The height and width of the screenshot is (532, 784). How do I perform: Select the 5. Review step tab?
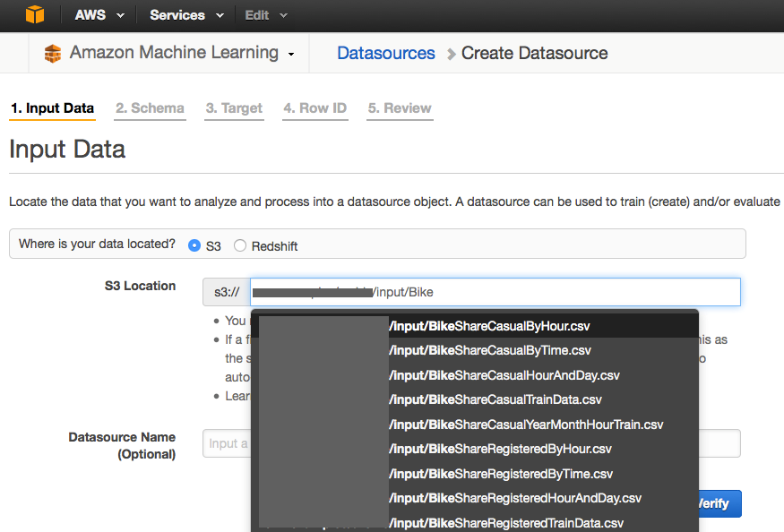[400, 108]
